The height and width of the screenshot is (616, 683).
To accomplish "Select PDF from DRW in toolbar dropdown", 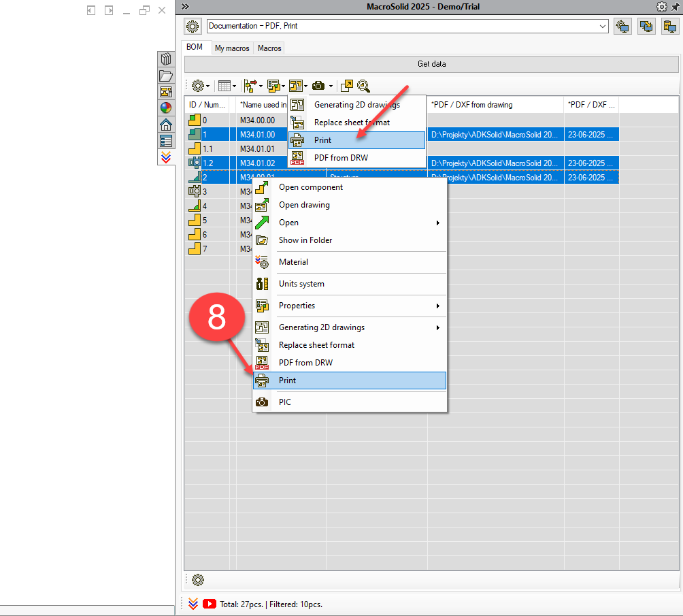I will pos(356,158).
